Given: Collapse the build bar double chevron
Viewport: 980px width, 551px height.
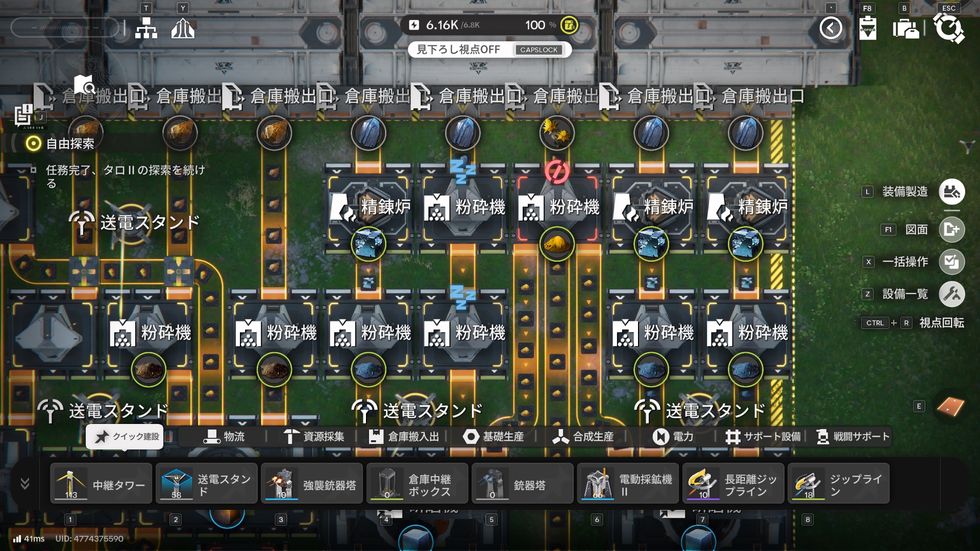Looking at the screenshot, I should coord(25,483).
